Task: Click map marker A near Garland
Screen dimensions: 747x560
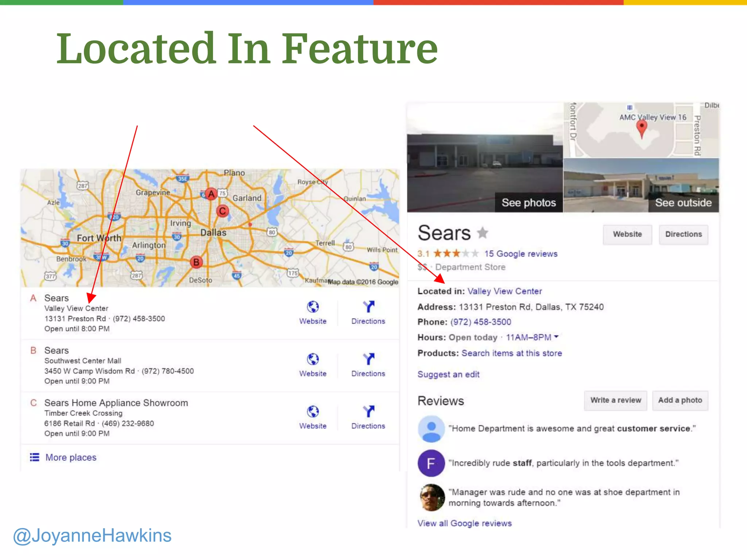Action: click(211, 194)
